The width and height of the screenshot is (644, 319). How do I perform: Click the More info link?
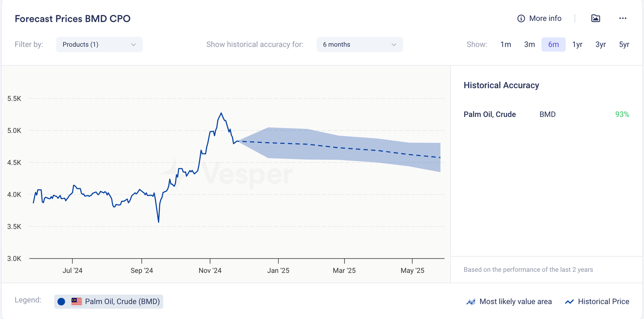[545, 19]
